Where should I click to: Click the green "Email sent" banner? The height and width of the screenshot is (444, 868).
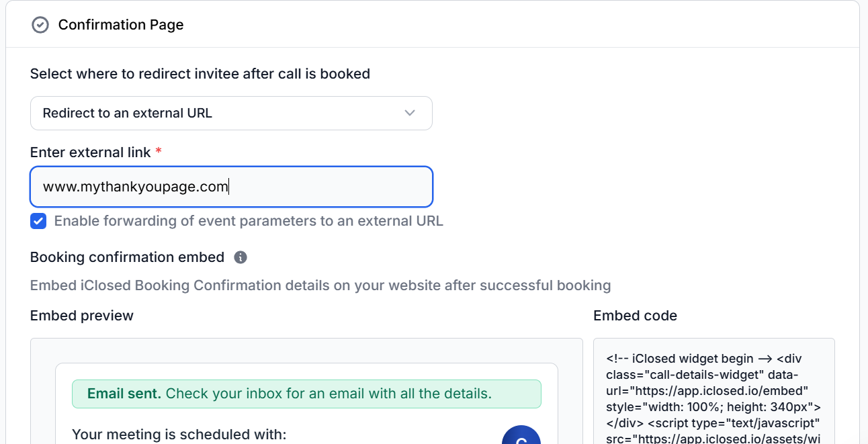click(306, 394)
